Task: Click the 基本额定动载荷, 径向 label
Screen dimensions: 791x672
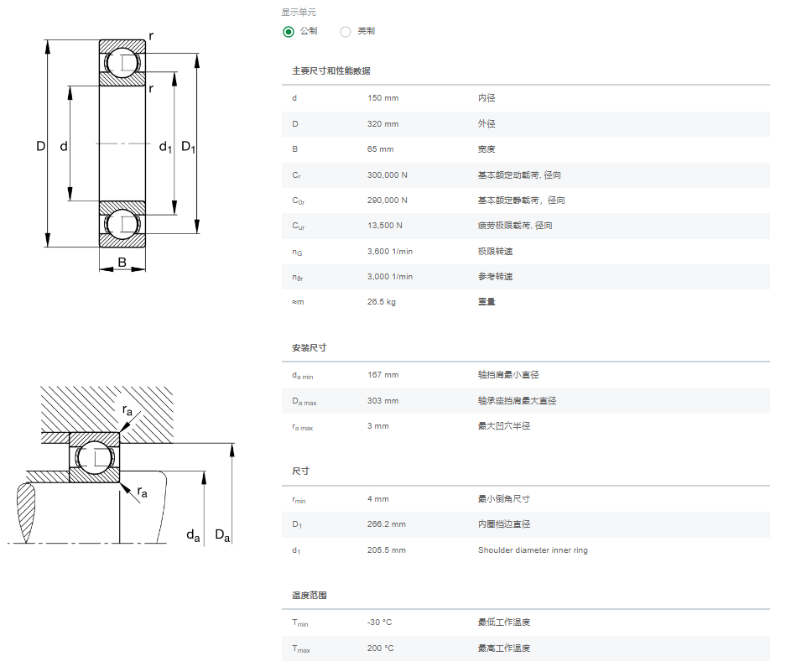Action: [x=519, y=175]
